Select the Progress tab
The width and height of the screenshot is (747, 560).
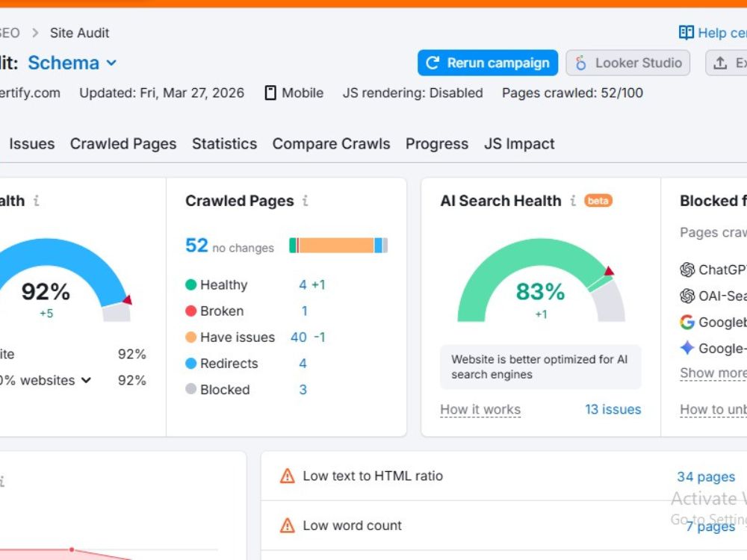(x=437, y=144)
